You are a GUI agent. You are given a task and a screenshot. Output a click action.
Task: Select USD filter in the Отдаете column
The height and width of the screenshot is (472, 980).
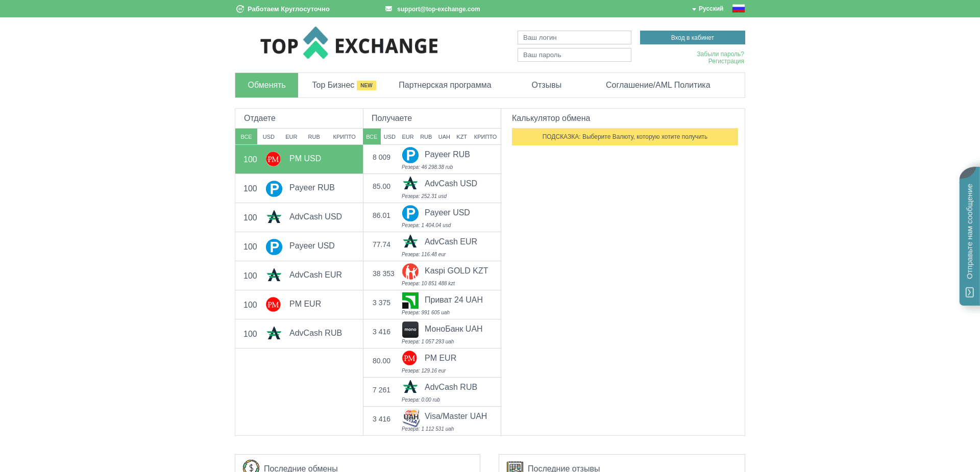click(x=268, y=137)
